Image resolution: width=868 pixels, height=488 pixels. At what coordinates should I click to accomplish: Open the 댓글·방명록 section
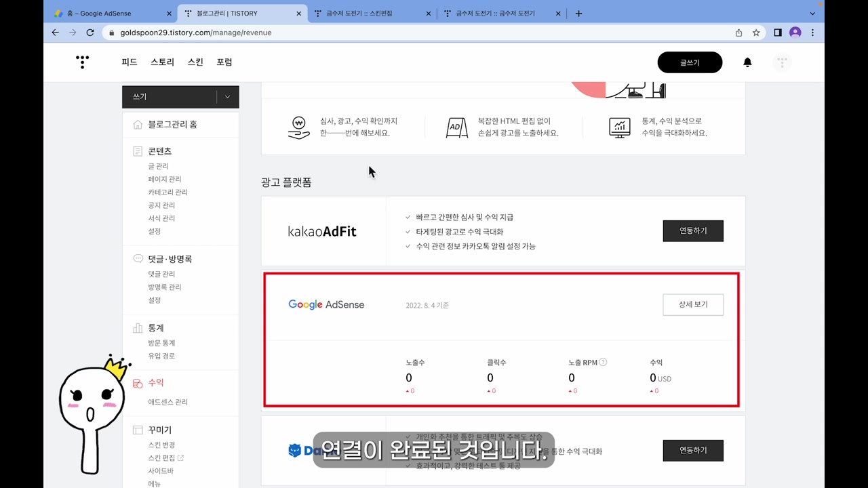pyautogui.click(x=170, y=259)
